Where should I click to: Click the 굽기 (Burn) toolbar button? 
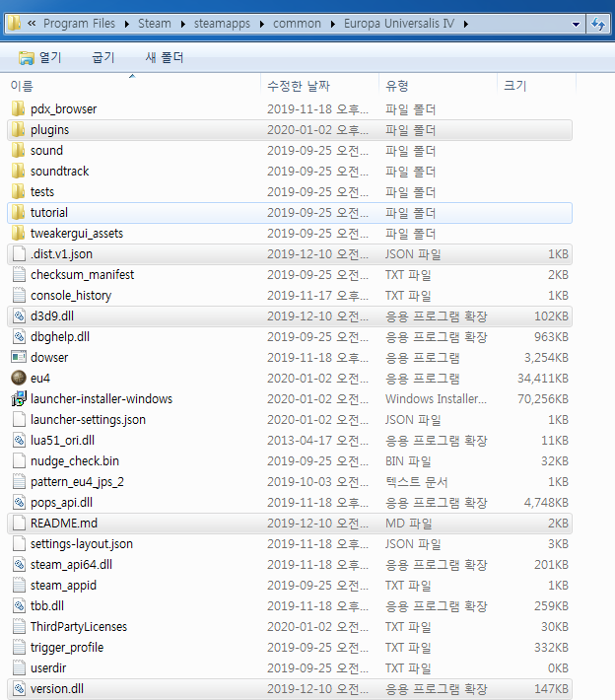tap(103, 57)
